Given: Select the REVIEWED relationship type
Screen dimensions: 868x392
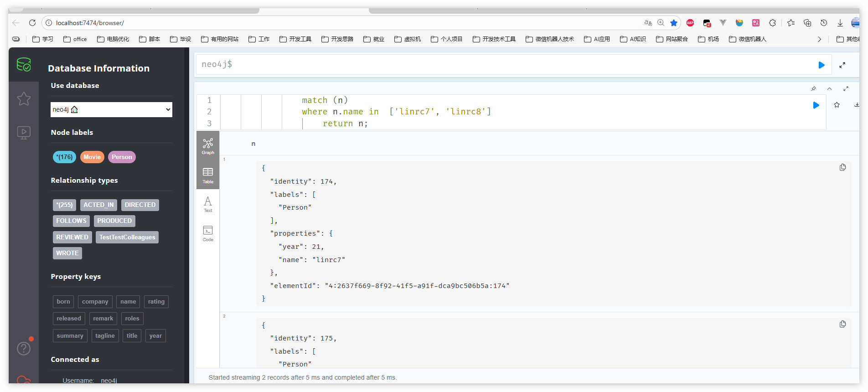Looking at the screenshot, I should 72,237.
